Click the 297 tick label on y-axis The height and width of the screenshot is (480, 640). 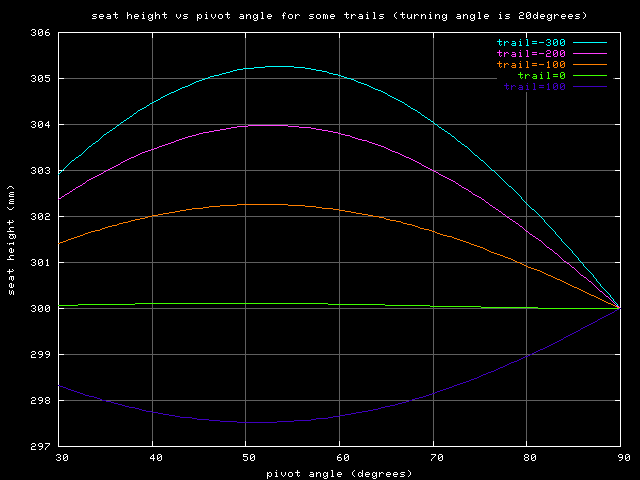coord(40,446)
